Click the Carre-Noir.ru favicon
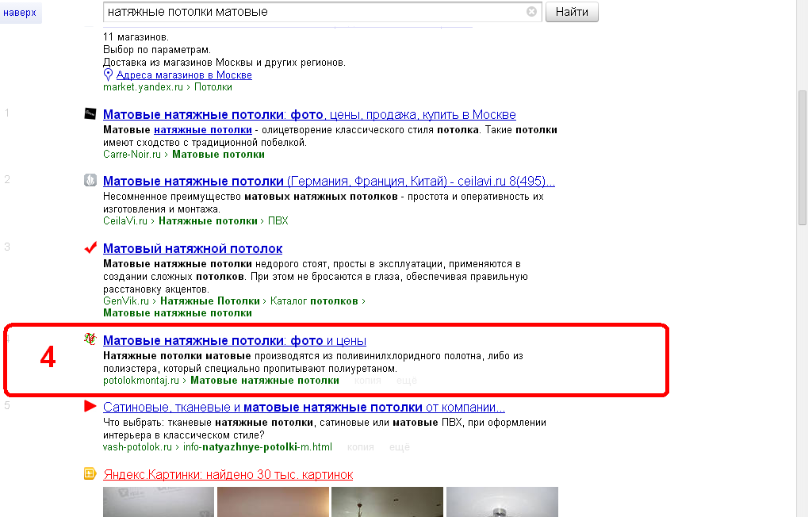Viewport: 812px width, 517px height. 90,113
